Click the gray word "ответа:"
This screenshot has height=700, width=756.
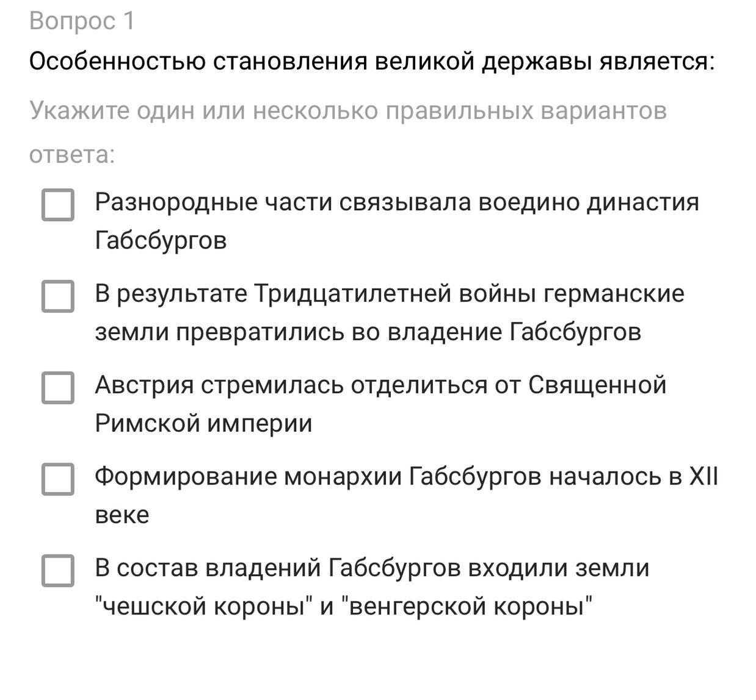pyautogui.click(x=72, y=155)
